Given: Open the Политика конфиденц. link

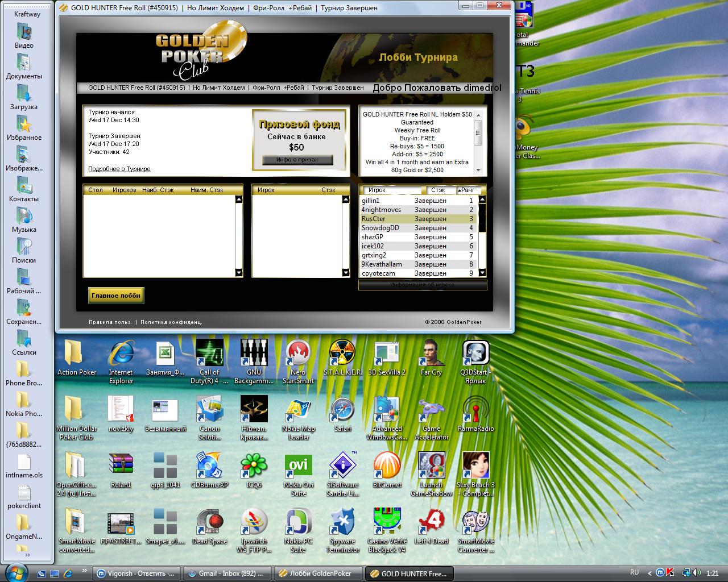Looking at the screenshot, I should 171,322.
